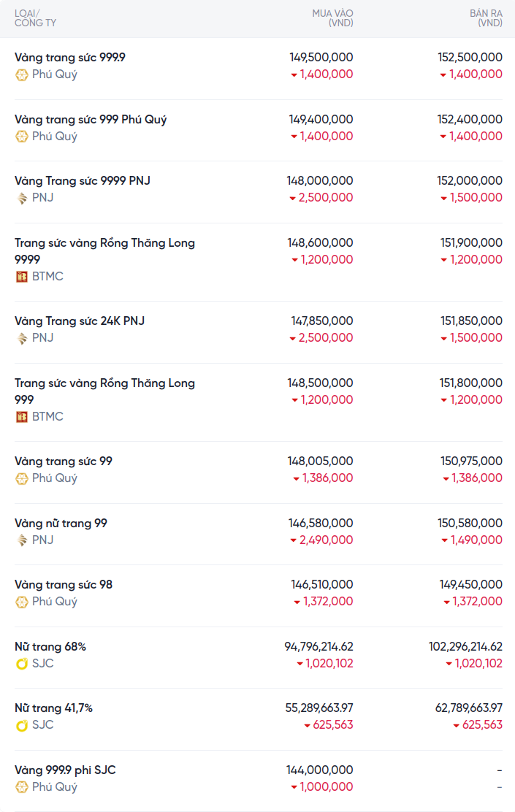Click buy price 148,000,000 for PNJ 9999
Image resolution: width=515 pixels, height=812 pixels.
[x=320, y=181]
